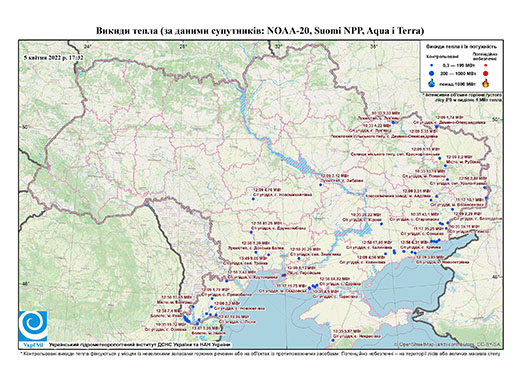Click the footnote text below the map

point(260,353)
